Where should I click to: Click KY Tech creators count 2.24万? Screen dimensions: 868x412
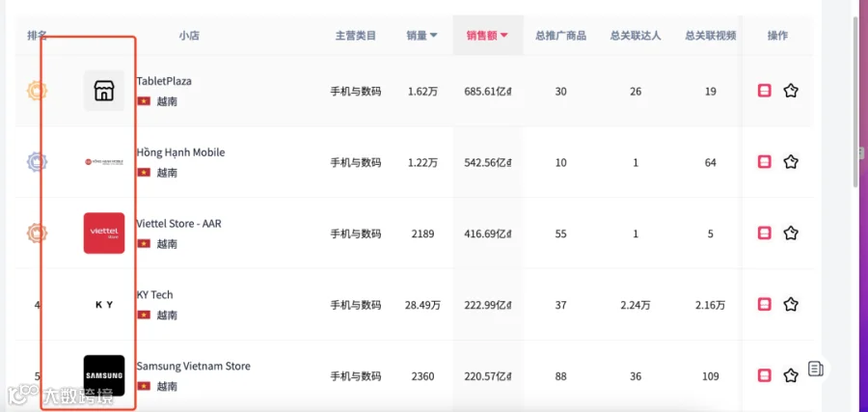pyautogui.click(x=636, y=305)
